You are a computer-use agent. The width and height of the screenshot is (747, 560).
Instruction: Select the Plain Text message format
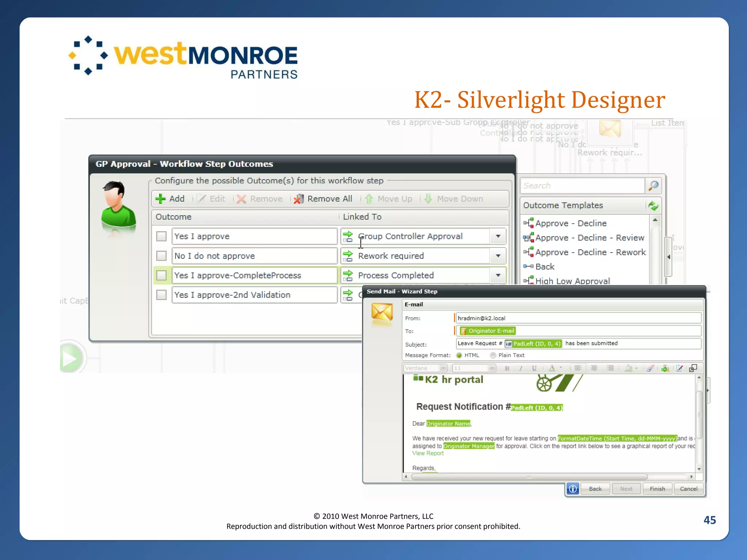[493, 355]
